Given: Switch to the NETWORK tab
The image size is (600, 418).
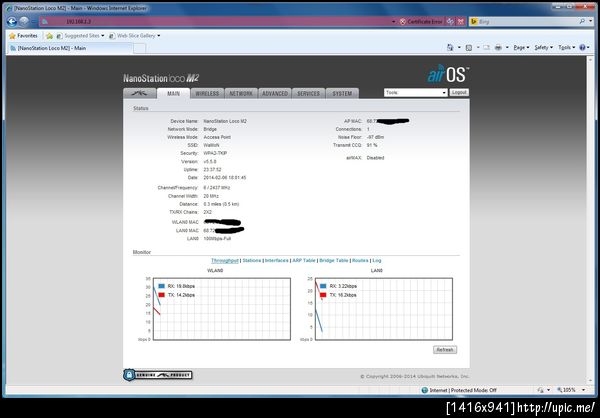Looking at the screenshot, I should click(x=241, y=93).
